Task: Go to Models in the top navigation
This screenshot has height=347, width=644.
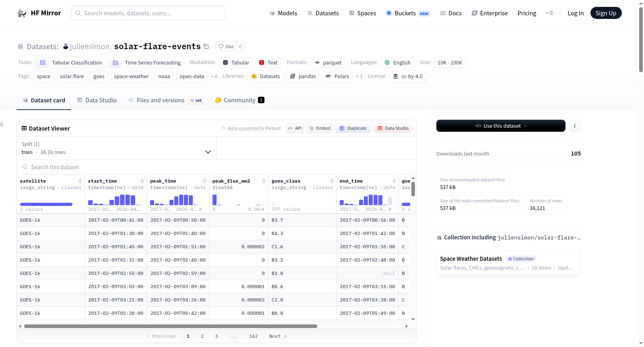Action: pos(283,13)
